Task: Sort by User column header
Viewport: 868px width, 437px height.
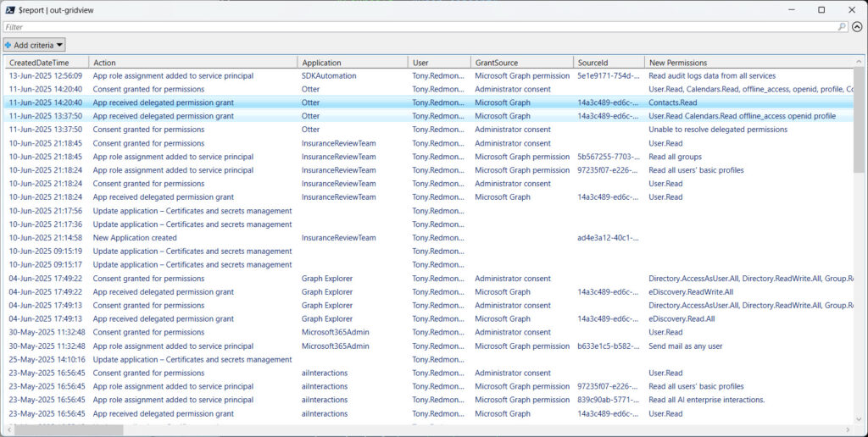Action: (x=440, y=63)
